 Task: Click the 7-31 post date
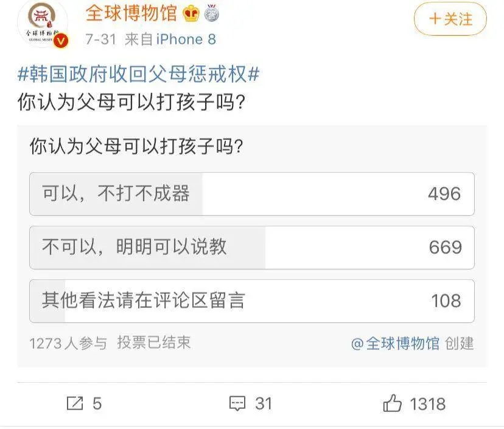tap(100, 40)
